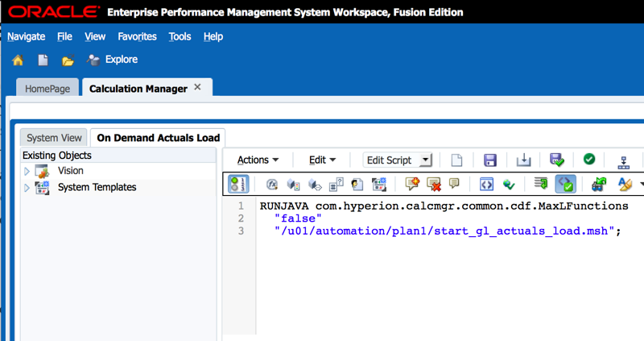
Task: Click line number 3 in editor gutter
Action: pos(241,231)
